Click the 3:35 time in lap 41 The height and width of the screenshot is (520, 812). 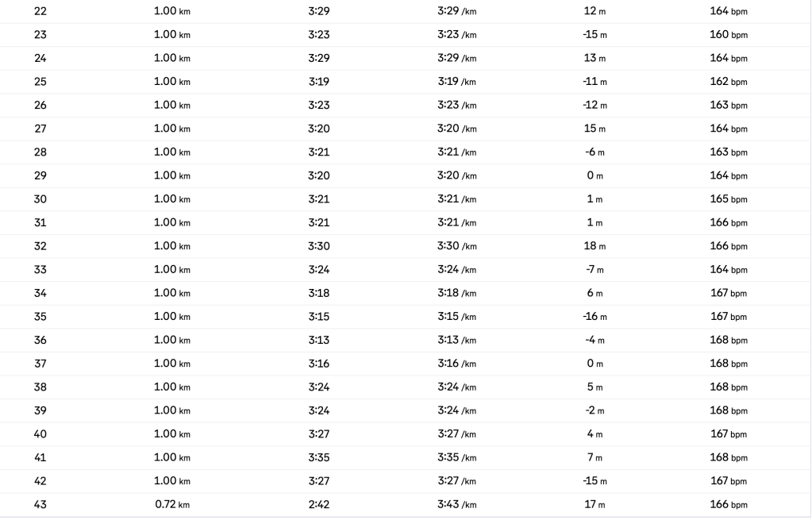coord(318,458)
